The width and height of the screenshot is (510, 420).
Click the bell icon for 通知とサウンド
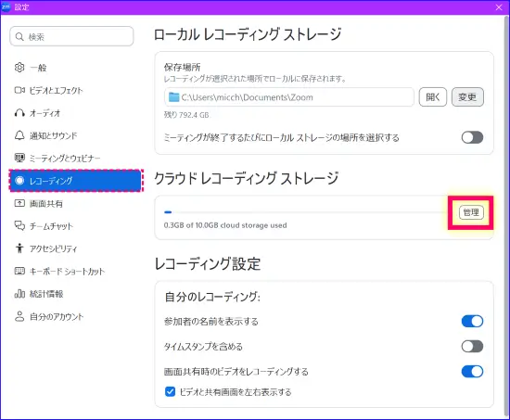(19, 135)
